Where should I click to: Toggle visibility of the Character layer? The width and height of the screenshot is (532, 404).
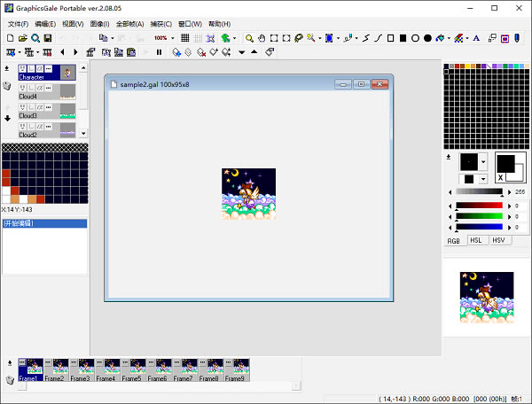click(x=22, y=68)
